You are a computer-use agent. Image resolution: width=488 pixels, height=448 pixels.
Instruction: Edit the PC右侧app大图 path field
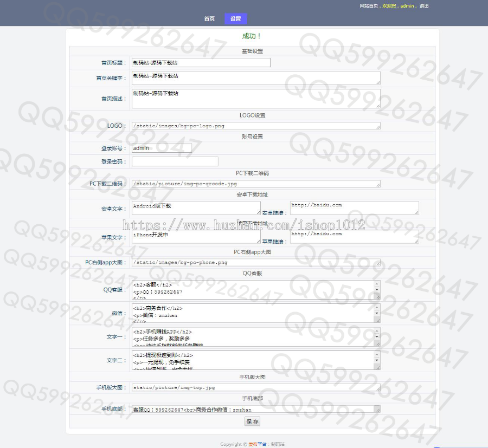click(x=256, y=262)
